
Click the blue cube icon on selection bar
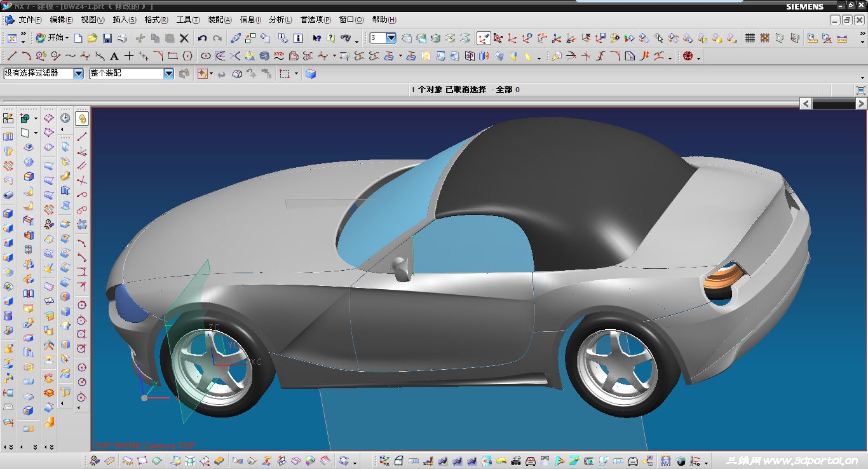(311, 74)
